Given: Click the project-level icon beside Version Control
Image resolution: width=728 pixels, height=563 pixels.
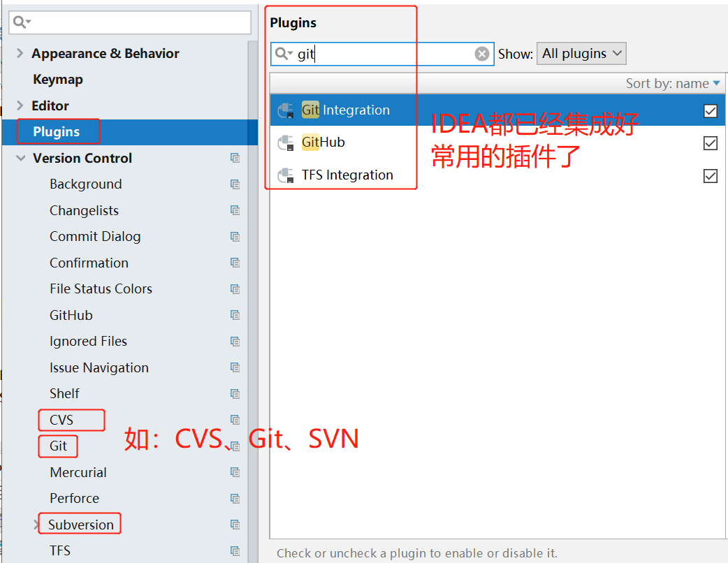Looking at the screenshot, I should 235,159.
